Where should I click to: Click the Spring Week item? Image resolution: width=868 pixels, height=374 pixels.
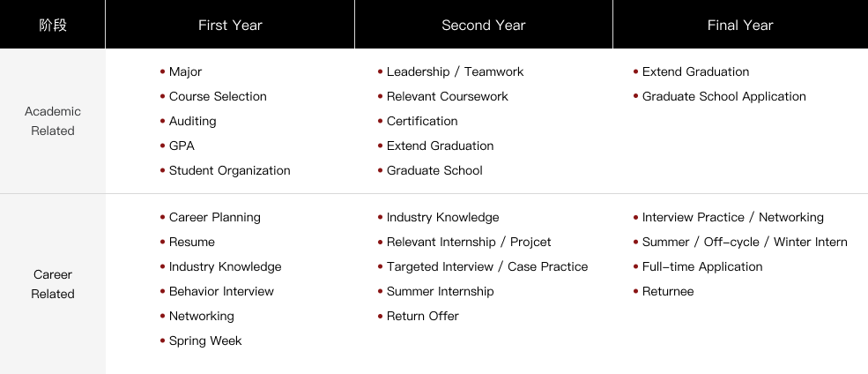click(x=204, y=340)
